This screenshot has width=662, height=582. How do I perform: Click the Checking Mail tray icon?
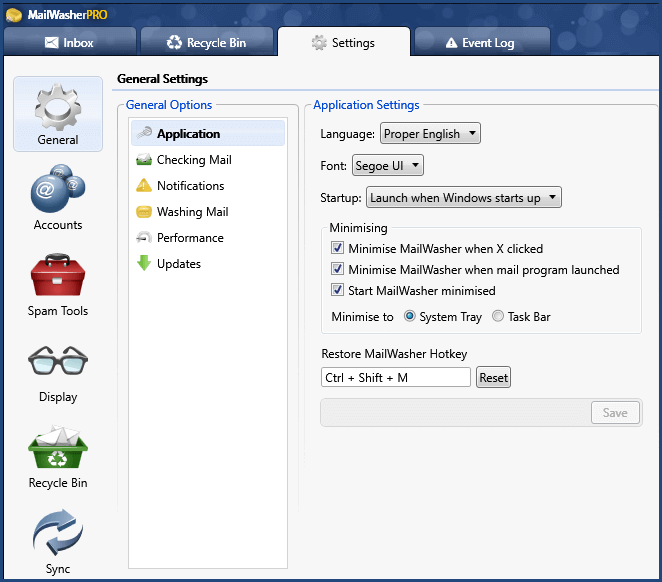(x=144, y=160)
